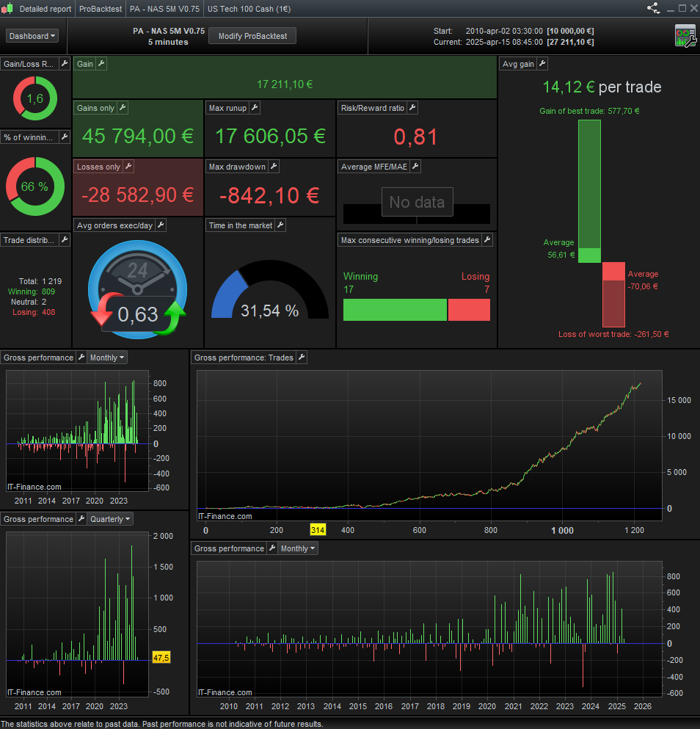This screenshot has width=700, height=729.
Task: Switch to the Detailed report tab
Action: [x=45, y=9]
